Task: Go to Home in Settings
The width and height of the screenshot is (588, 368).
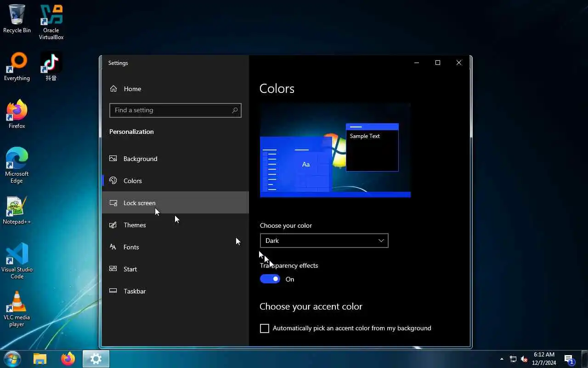Action: (x=175, y=89)
